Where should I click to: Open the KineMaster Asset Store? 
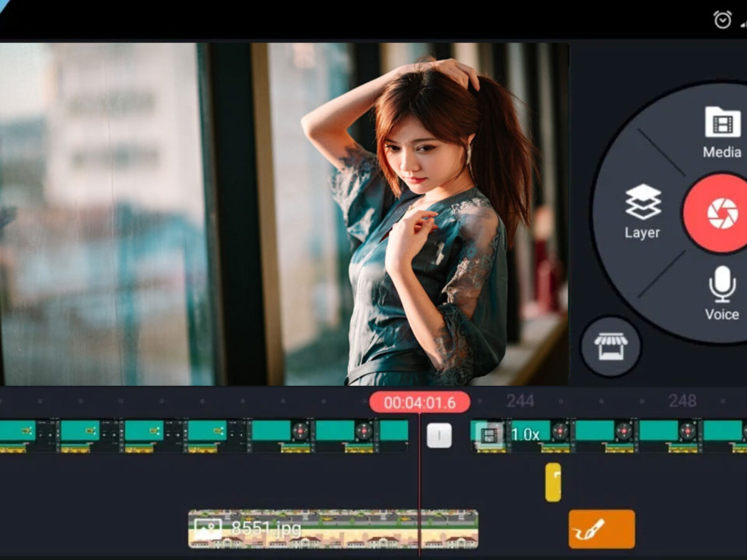611,347
